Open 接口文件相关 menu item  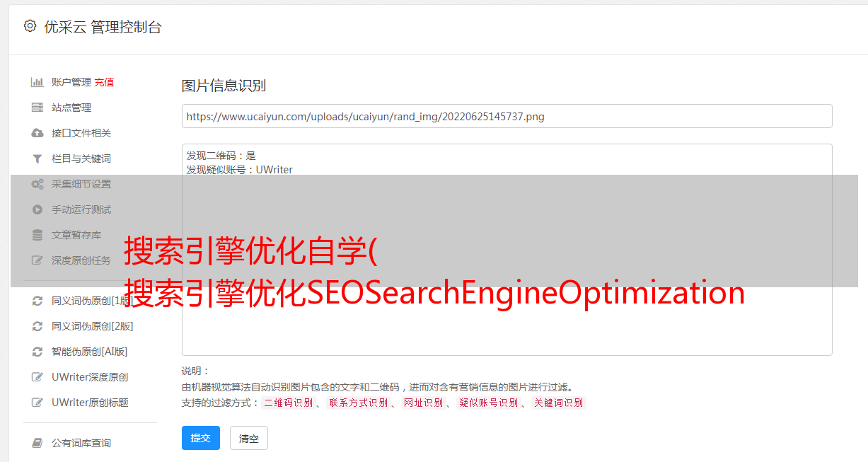[x=81, y=133]
